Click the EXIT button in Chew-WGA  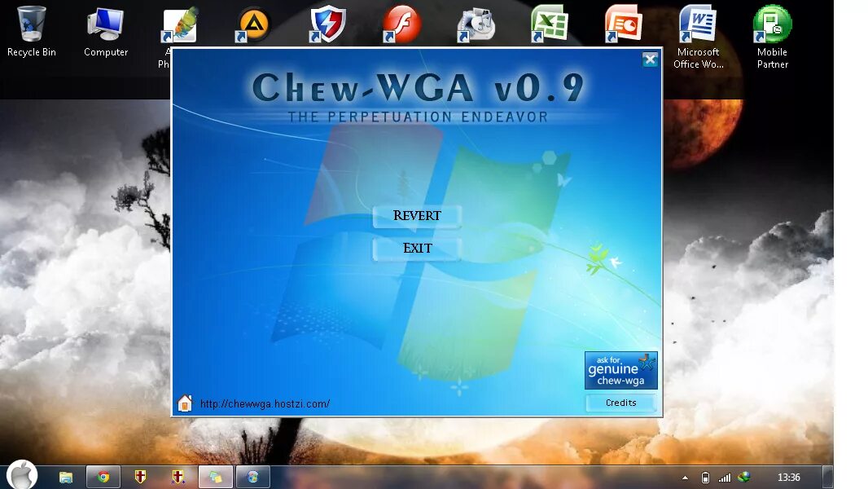coord(417,248)
